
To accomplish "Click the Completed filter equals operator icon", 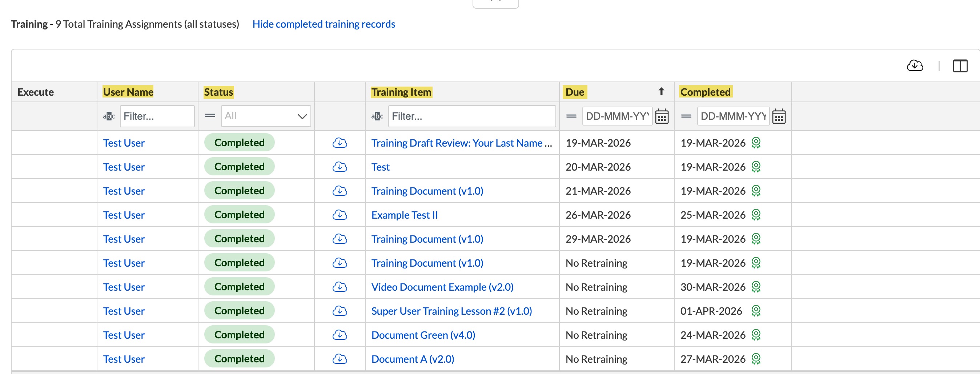I will pos(686,116).
